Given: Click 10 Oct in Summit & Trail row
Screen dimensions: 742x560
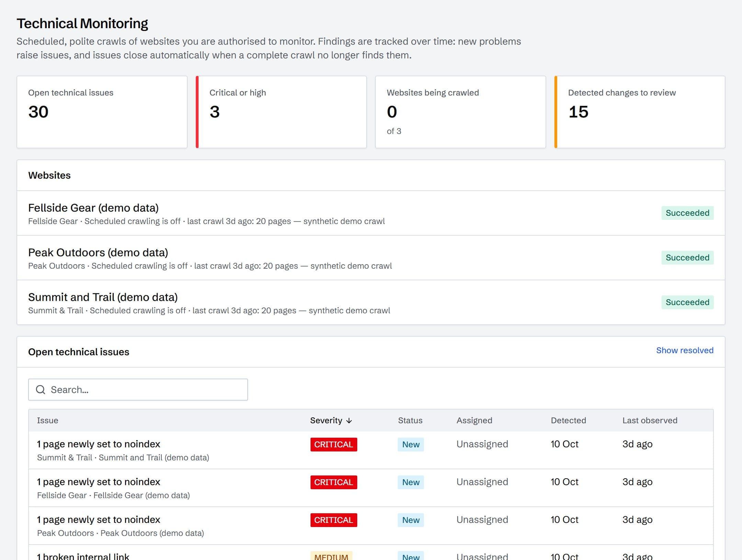Looking at the screenshot, I should [564, 444].
